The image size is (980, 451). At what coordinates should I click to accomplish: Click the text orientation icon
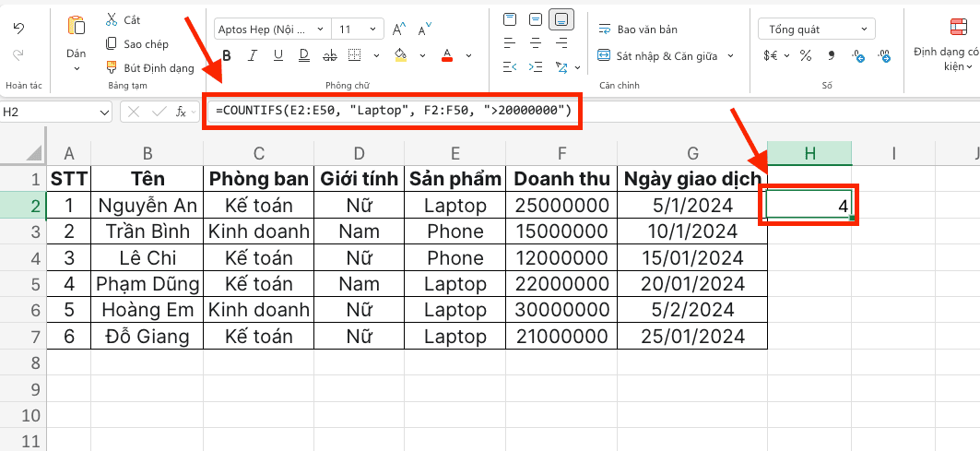pos(561,67)
